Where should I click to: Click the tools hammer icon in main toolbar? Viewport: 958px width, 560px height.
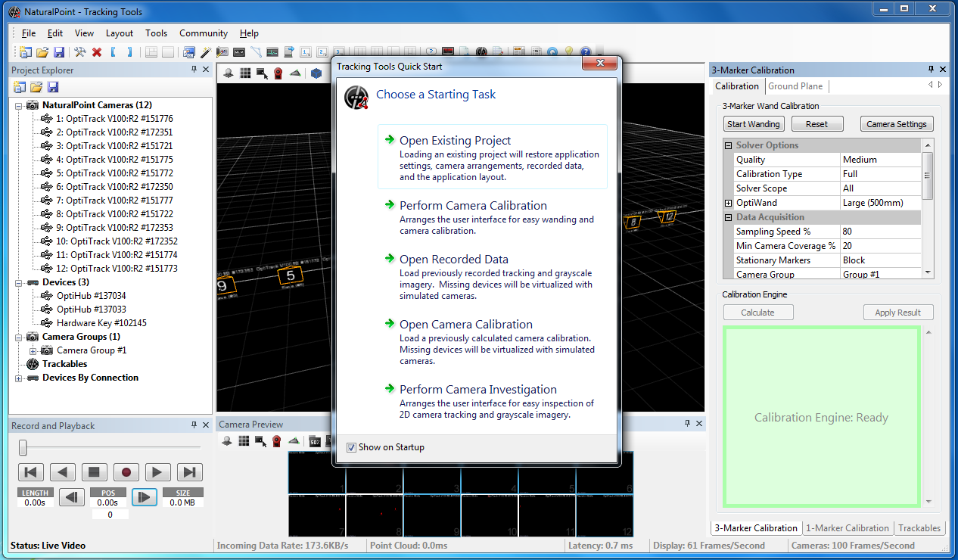pyautogui.click(x=80, y=52)
